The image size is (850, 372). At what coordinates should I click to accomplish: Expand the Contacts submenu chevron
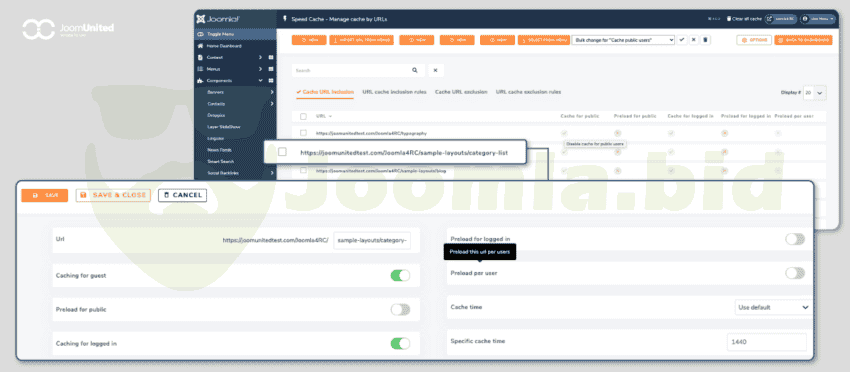click(x=272, y=104)
